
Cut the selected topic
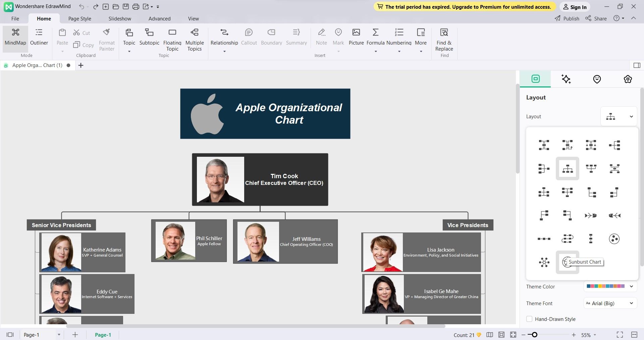[82, 33]
